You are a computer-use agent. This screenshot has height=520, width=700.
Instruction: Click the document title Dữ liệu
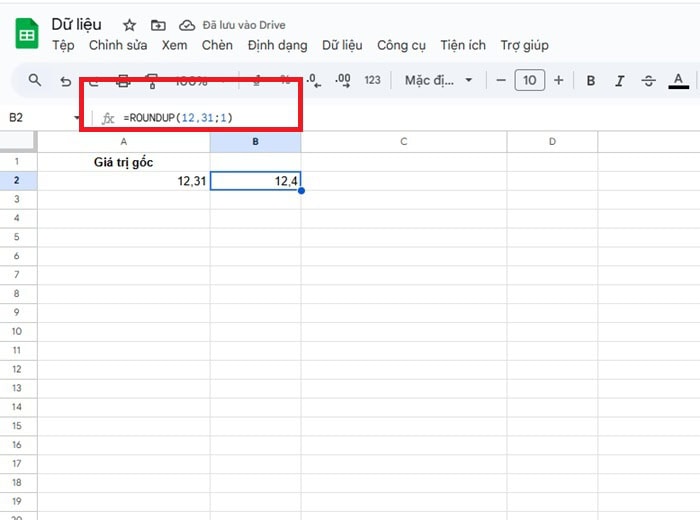pos(76,25)
